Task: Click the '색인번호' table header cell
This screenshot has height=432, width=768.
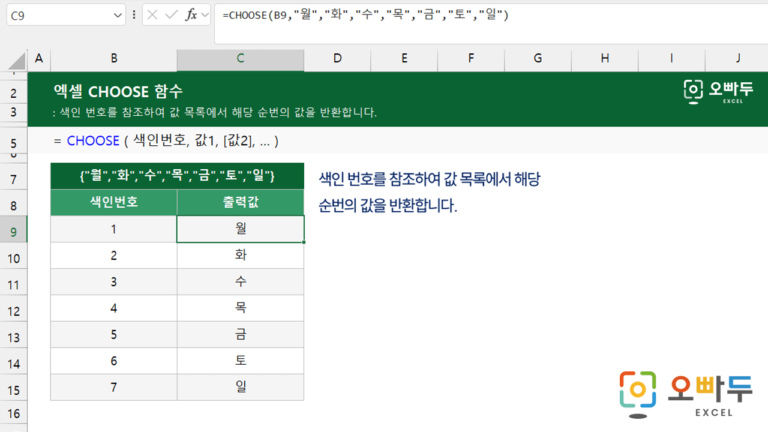Action: click(x=114, y=202)
